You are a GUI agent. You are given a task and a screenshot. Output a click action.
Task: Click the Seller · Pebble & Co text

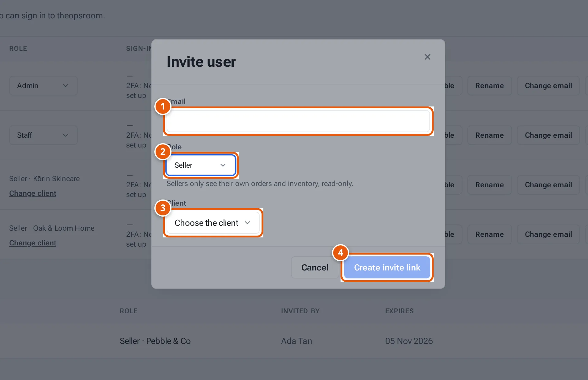pos(155,341)
